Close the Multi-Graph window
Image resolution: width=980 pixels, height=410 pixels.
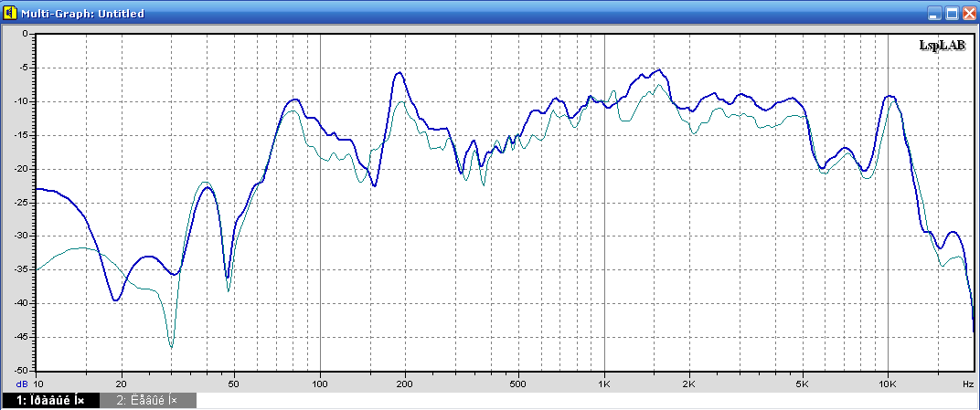[969, 13]
